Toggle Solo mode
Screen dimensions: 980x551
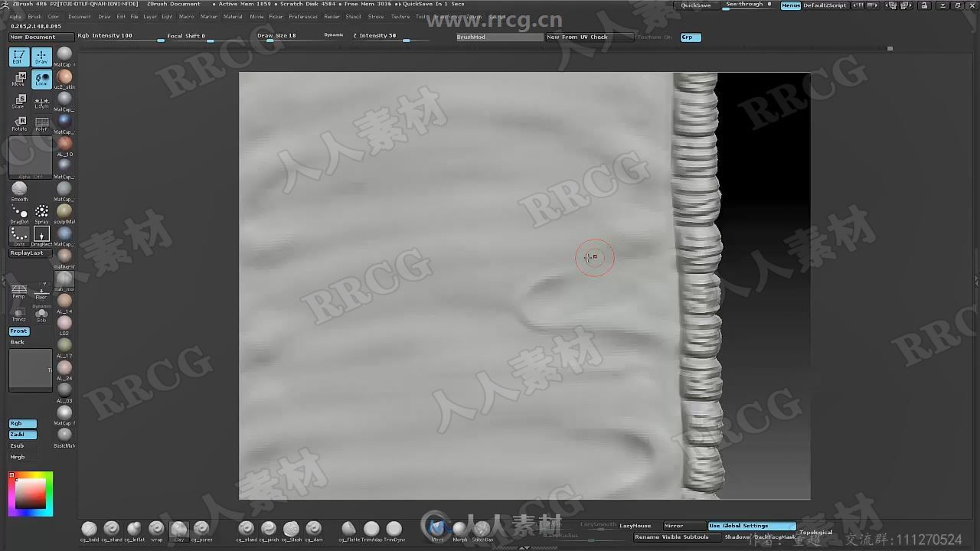[41, 314]
